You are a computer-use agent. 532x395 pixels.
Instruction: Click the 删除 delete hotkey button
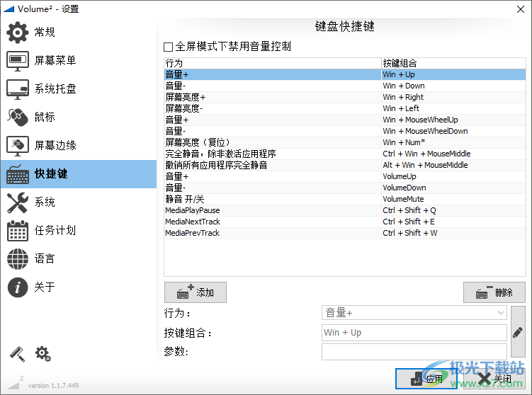[494, 292]
